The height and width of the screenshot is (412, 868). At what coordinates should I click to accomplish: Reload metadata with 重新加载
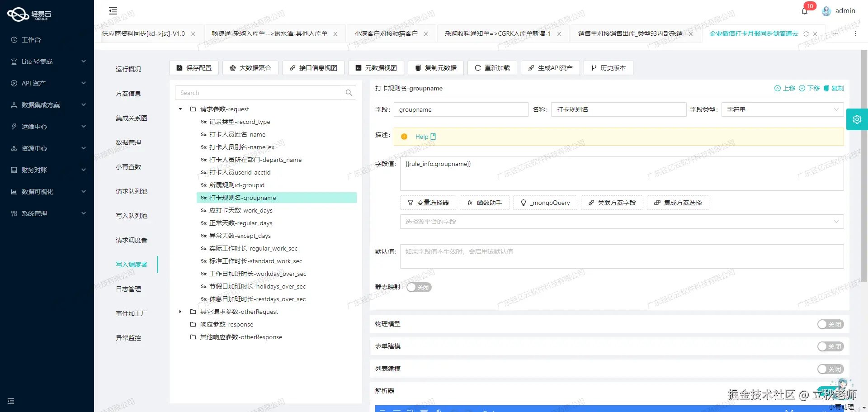492,68
